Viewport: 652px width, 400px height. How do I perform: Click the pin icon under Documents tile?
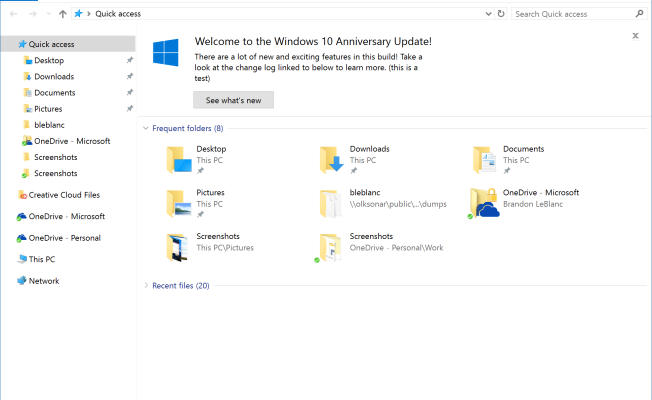[507, 170]
